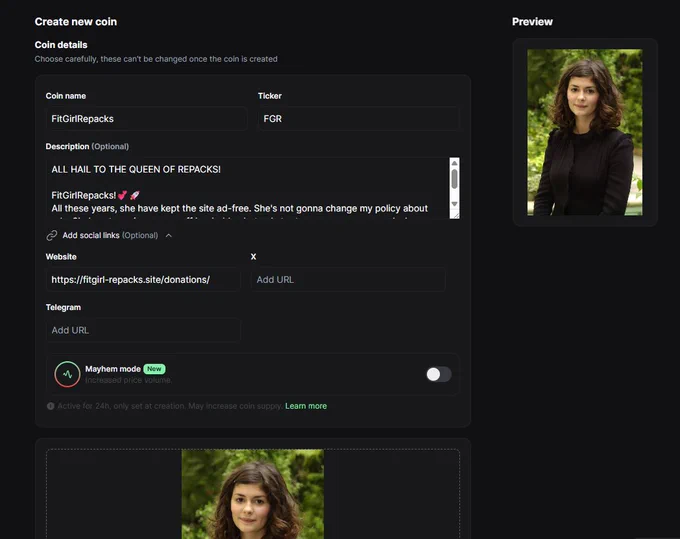Open the Learn more link
This screenshot has height=539, width=680.
306,406
